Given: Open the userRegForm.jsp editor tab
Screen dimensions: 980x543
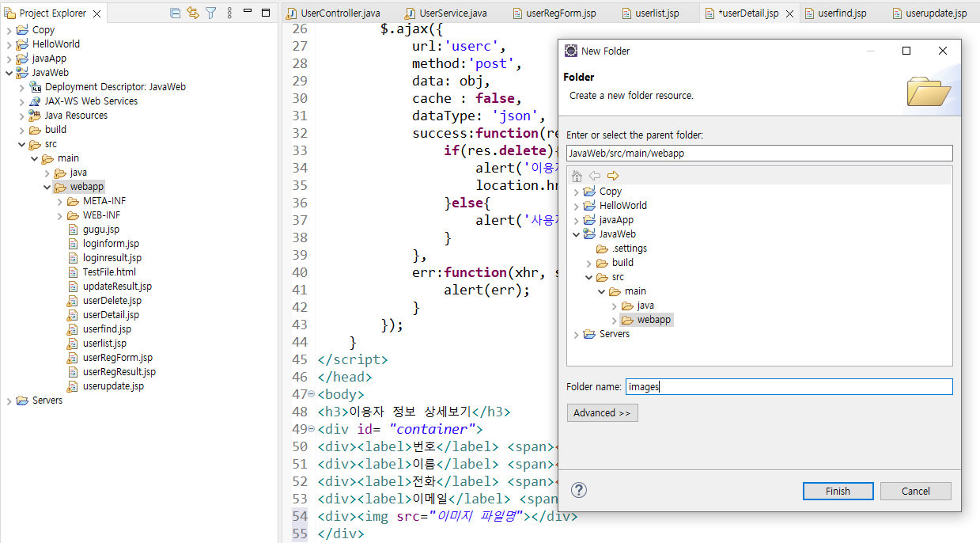Looking at the screenshot, I should click(x=554, y=13).
